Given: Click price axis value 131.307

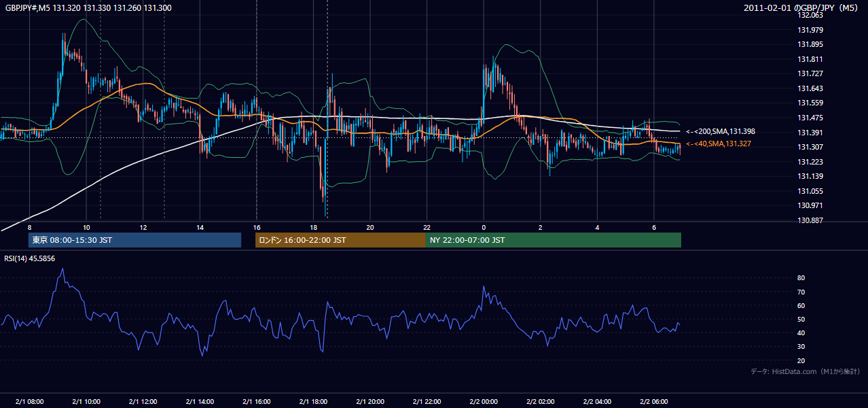Looking at the screenshot, I should 810,147.
